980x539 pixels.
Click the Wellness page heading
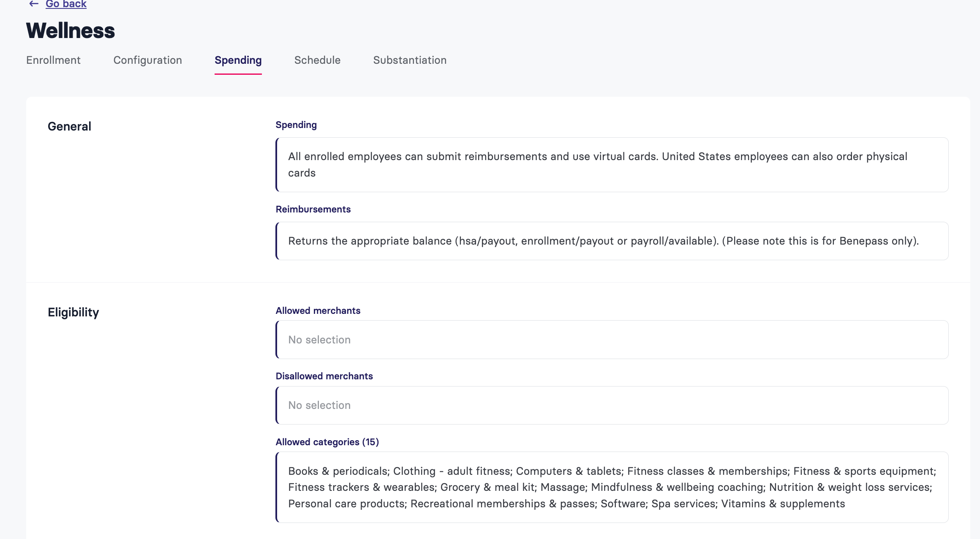(71, 30)
